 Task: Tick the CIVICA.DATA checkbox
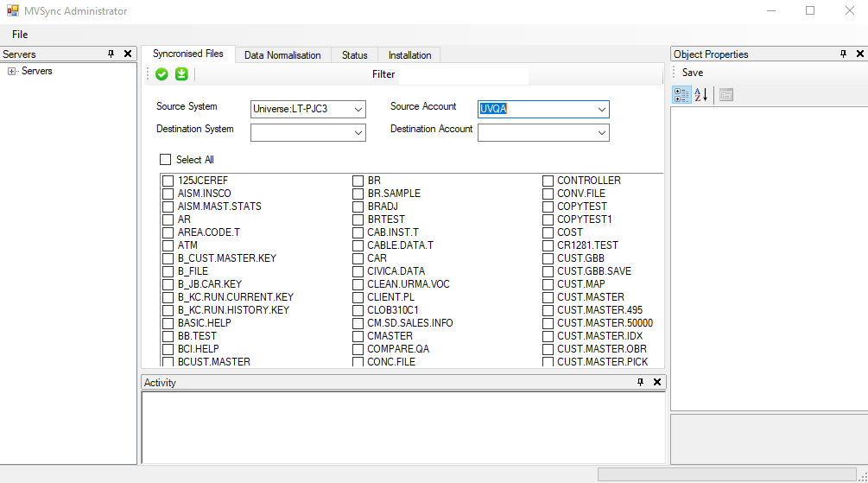(x=358, y=270)
